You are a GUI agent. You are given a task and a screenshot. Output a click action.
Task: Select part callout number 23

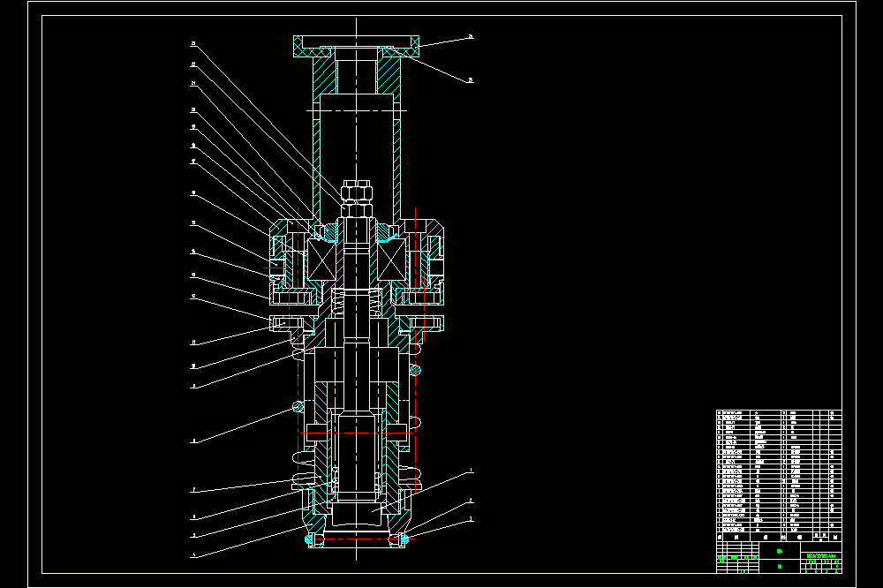(193, 43)
